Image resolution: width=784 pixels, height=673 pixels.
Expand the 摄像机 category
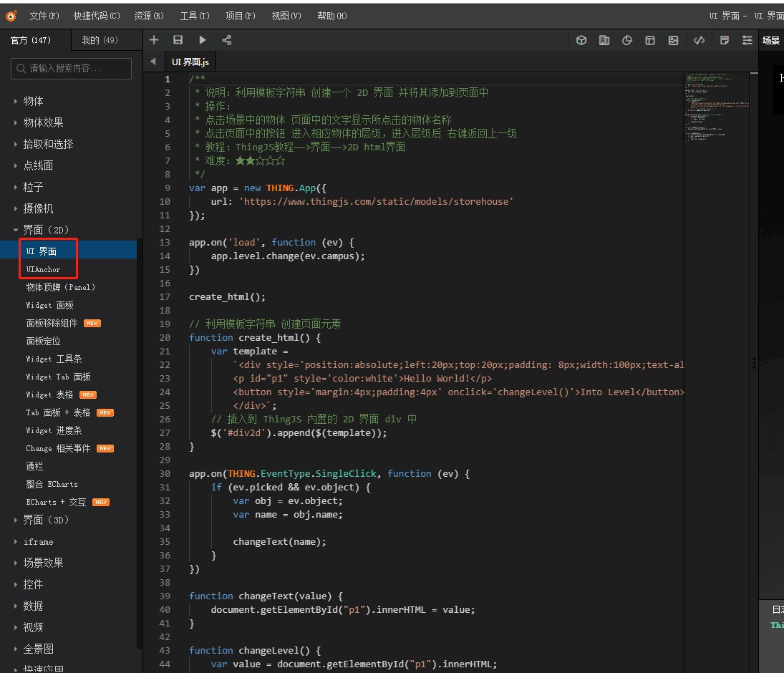pos(38,208)
